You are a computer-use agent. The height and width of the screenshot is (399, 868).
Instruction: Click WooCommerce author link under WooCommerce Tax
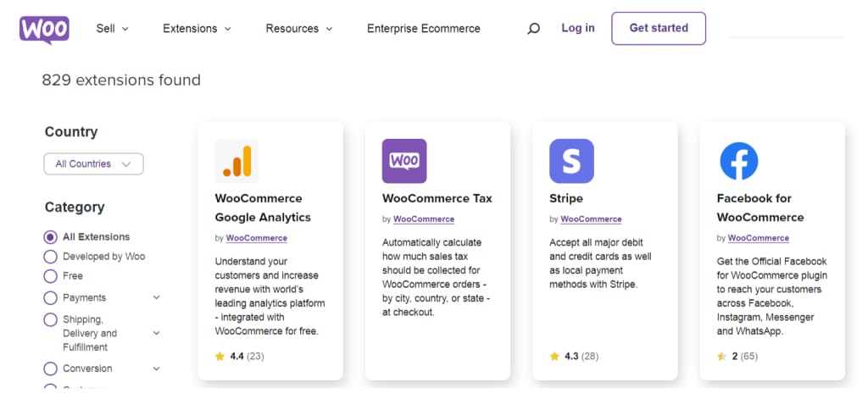pos(424,219)
